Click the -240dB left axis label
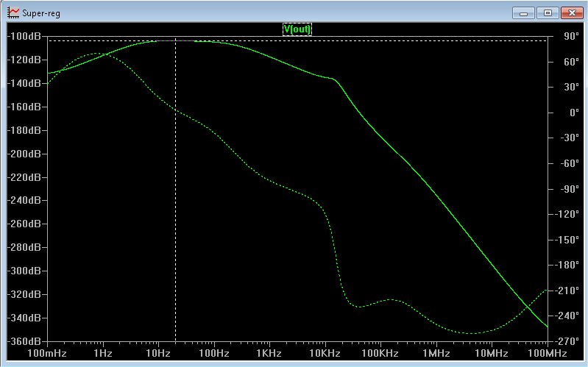The height and width of the screenshot is (367, 588). [24, 200]
